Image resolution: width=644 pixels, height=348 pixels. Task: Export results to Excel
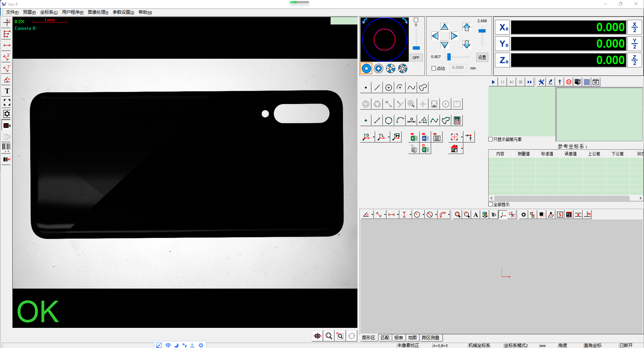coord(414,137)
